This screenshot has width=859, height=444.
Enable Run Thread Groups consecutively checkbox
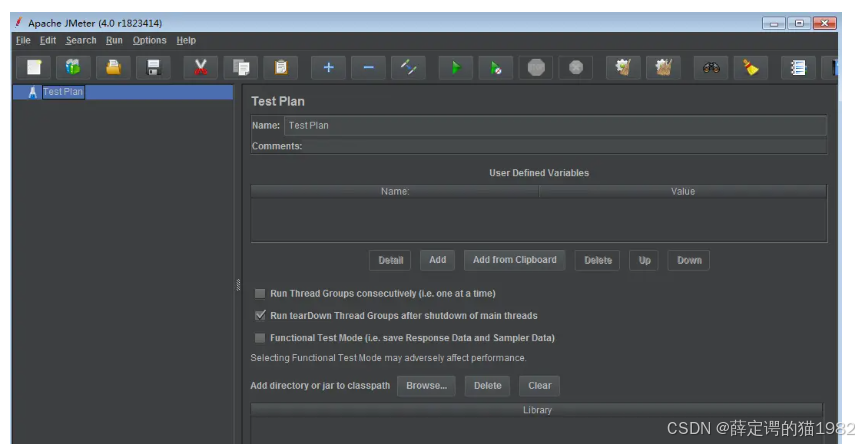pyautogui.click(x=260, y=294)
